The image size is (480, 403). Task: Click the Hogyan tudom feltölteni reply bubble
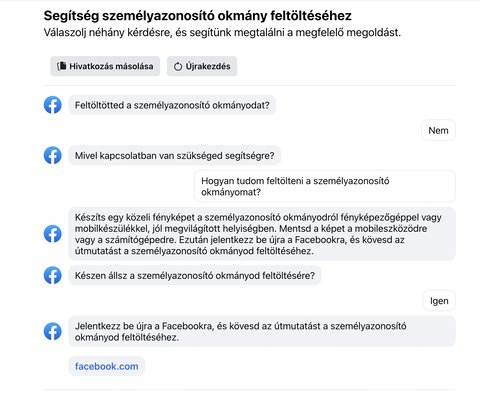(x=325, y=186)
